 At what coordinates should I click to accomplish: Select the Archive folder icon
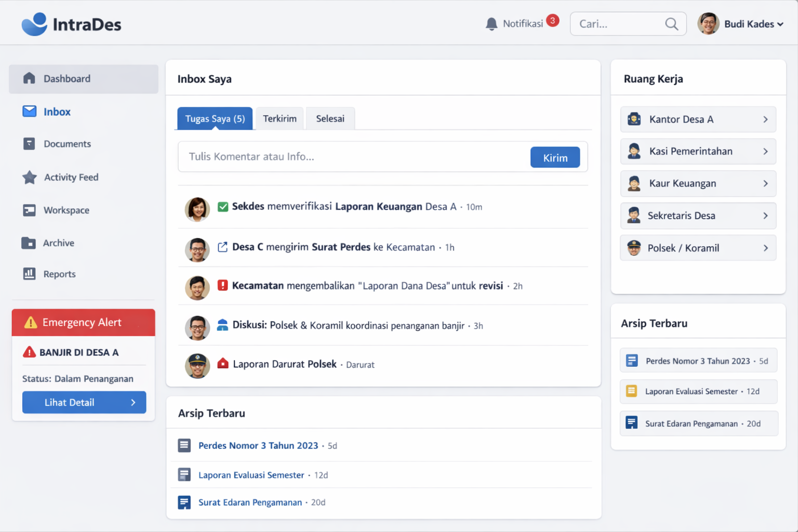[29, 243]
